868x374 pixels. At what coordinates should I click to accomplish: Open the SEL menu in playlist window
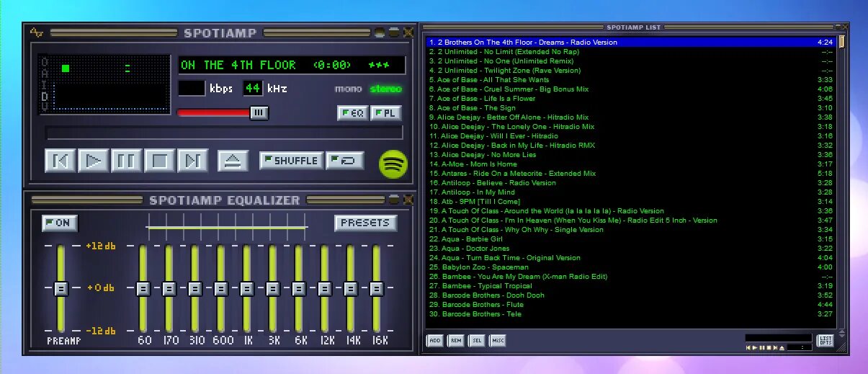(x=477, y=341)
